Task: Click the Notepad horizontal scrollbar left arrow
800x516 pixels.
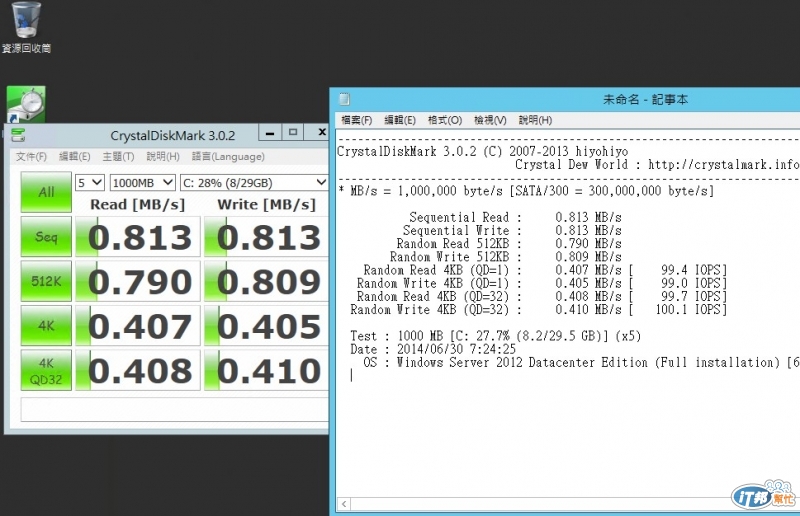Action: 344,504
